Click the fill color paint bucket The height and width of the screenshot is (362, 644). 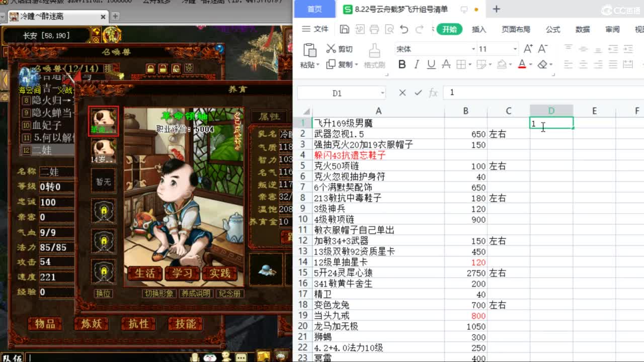(502, 64)
